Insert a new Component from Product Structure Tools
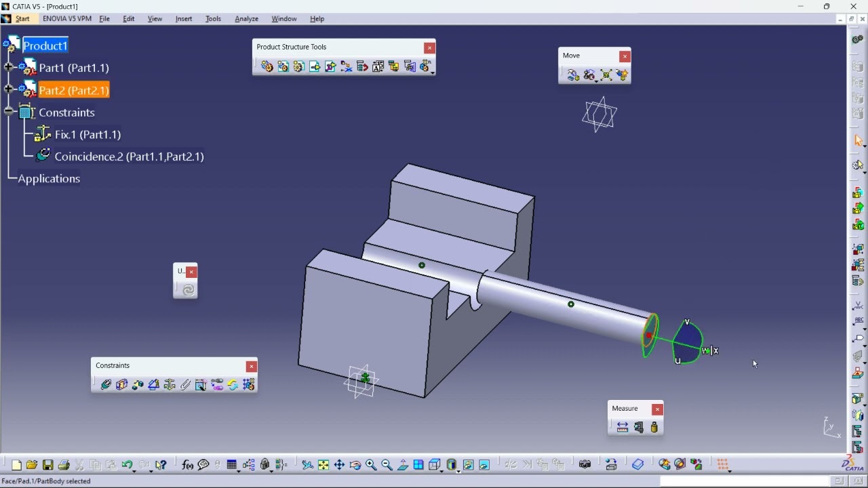The height and width of the screenshot is (488, 868). click(x=267, y=66)
